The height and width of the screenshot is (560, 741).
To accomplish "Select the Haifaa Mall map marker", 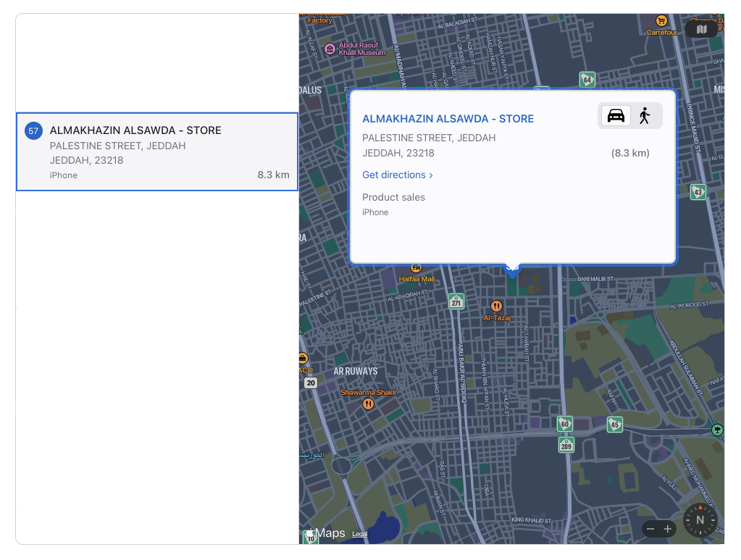I will (x=416, y=267).
